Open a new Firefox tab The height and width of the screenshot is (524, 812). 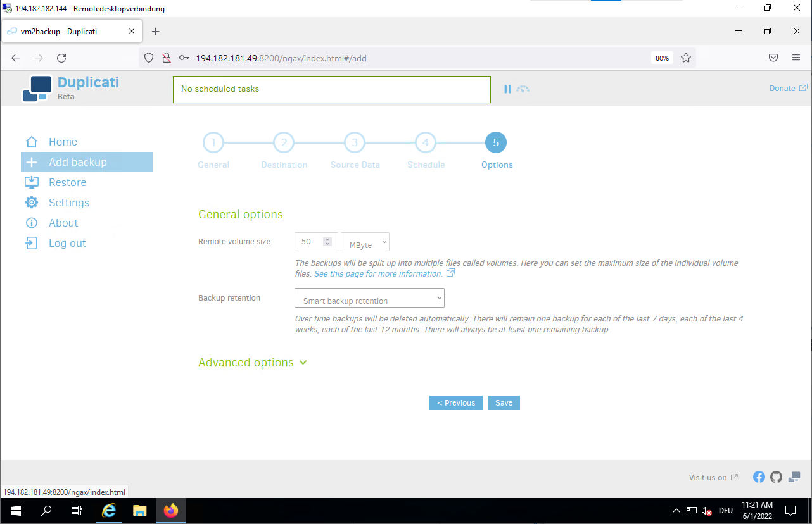156,31
